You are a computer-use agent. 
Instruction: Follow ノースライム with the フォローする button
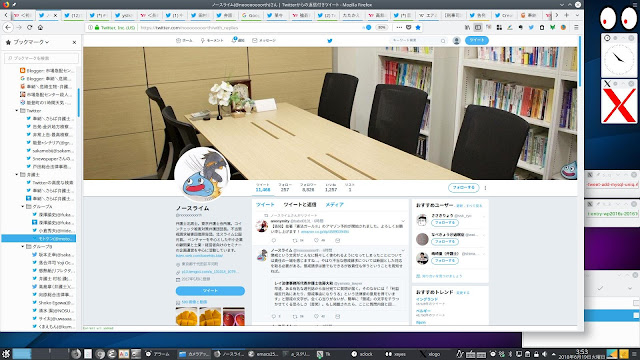[463, 188]
